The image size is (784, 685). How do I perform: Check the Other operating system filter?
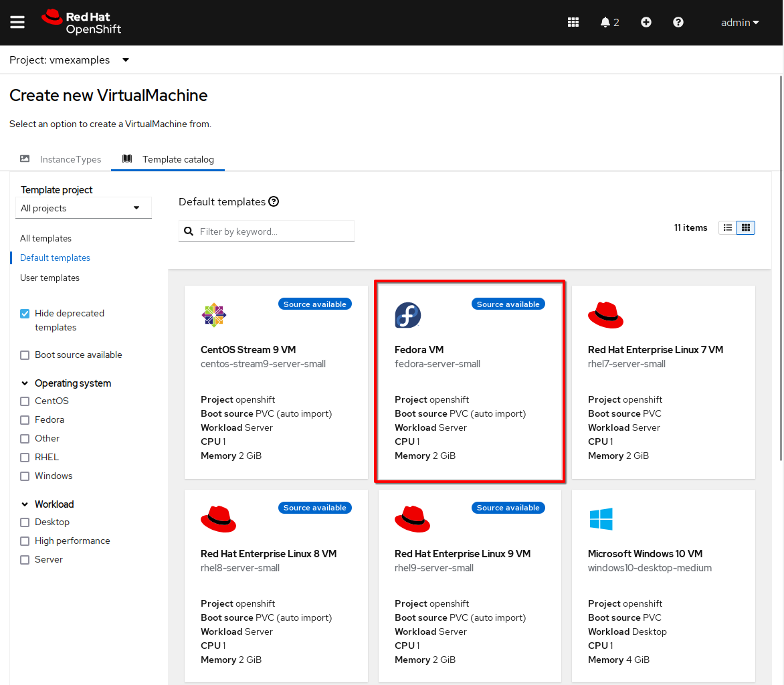pyautogui.click(x=25, y=439)
